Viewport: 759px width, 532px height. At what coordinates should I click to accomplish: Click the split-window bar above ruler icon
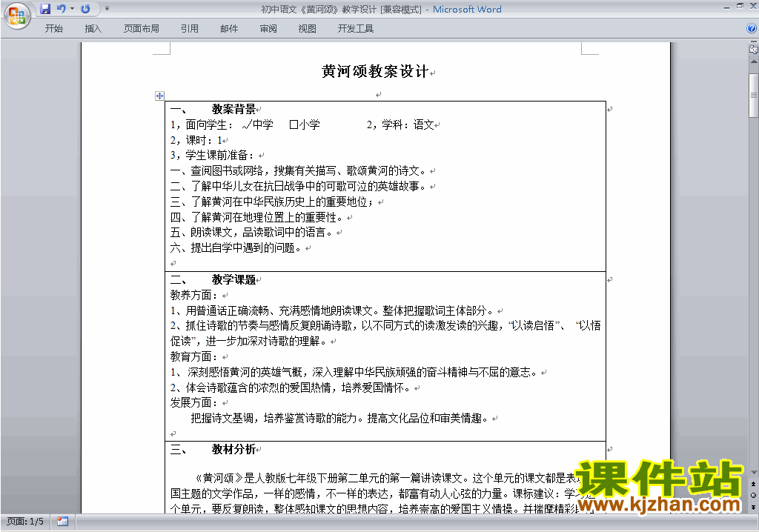(753, 42)
